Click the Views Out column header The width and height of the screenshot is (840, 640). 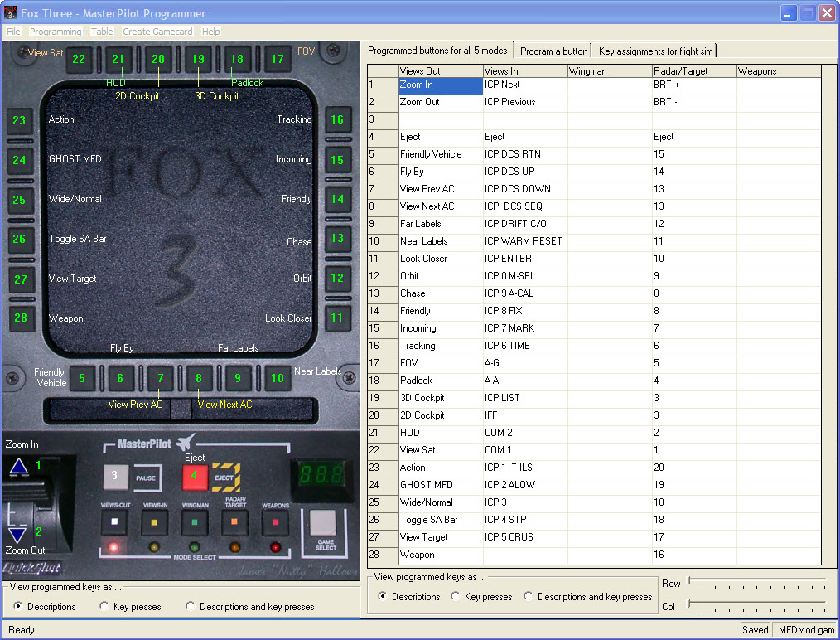[441, 71]
